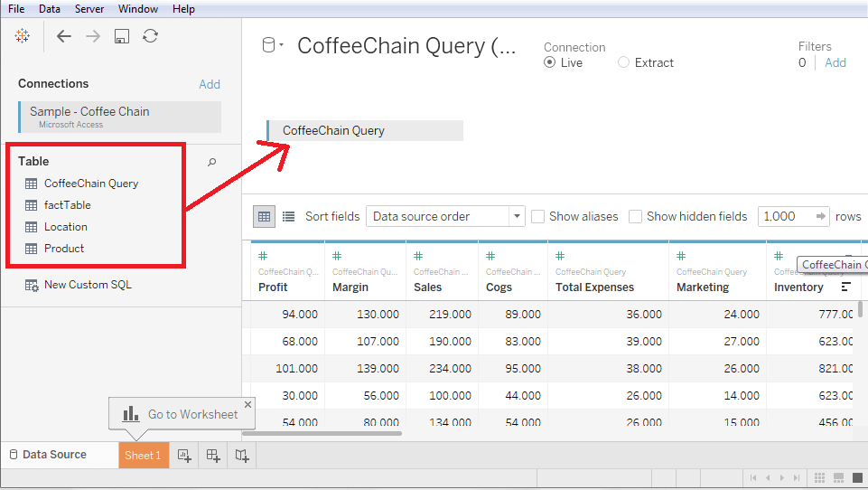Viewport: 868px width, 490px height.
Task: Enable the Show aliases checkbox
Action: (537, 216)
